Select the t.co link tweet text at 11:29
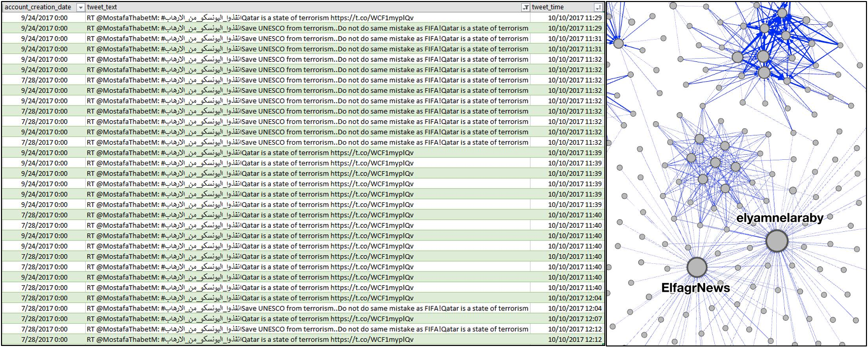Screen dimensions: 868x348 (249, 18)
